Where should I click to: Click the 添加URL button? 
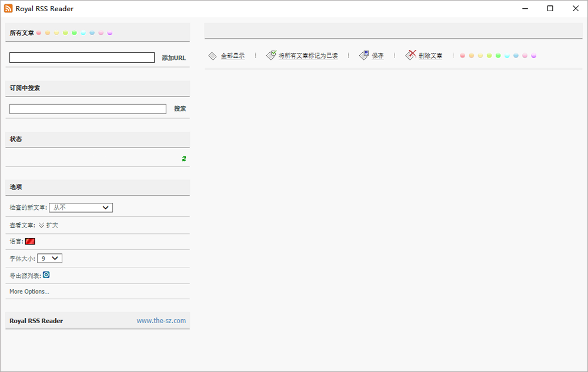[x=173, y=58]
